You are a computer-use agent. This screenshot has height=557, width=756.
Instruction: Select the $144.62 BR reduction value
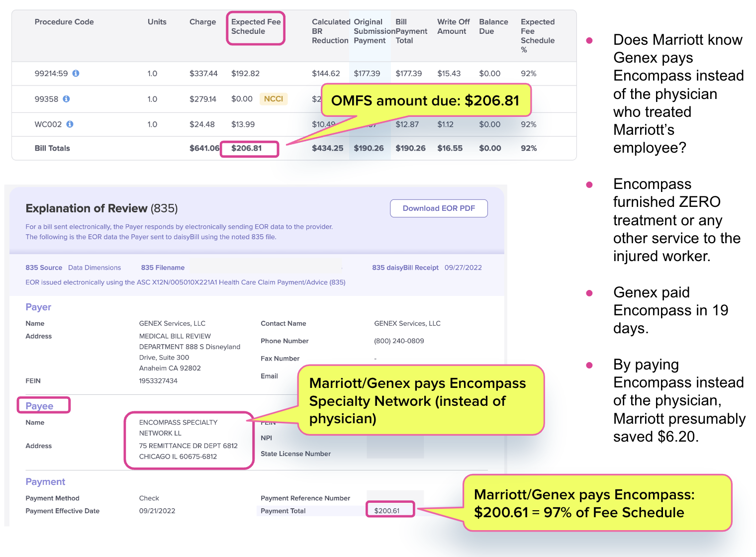click(x=326, y=74)
